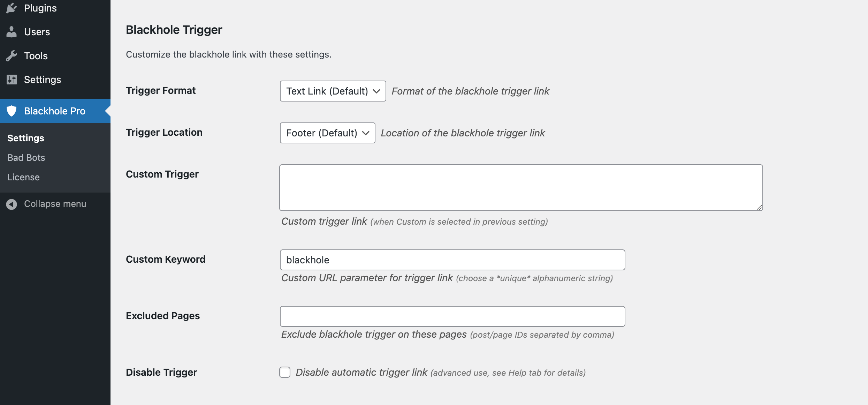Viewport: 868px width, 405px height.
Task: Click the Excluded Pages input field
Action: (452, 316)
